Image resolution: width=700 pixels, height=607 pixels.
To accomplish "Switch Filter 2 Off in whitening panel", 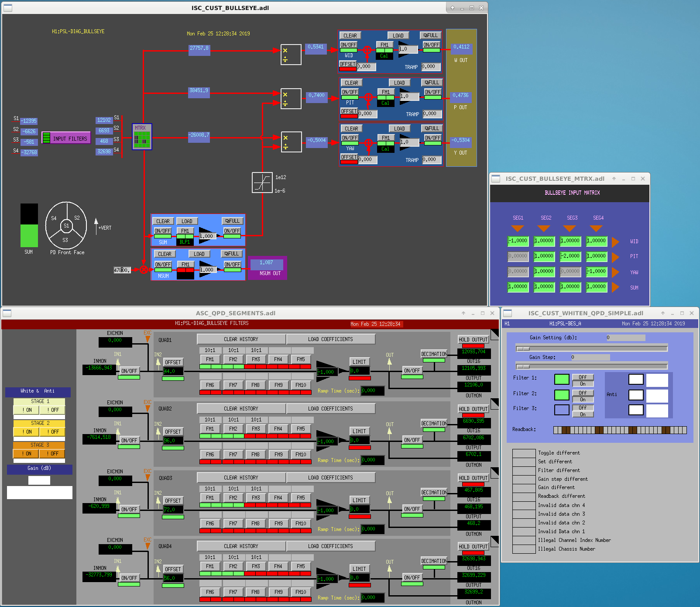I will pyautogui.click(x=583, y=393).
